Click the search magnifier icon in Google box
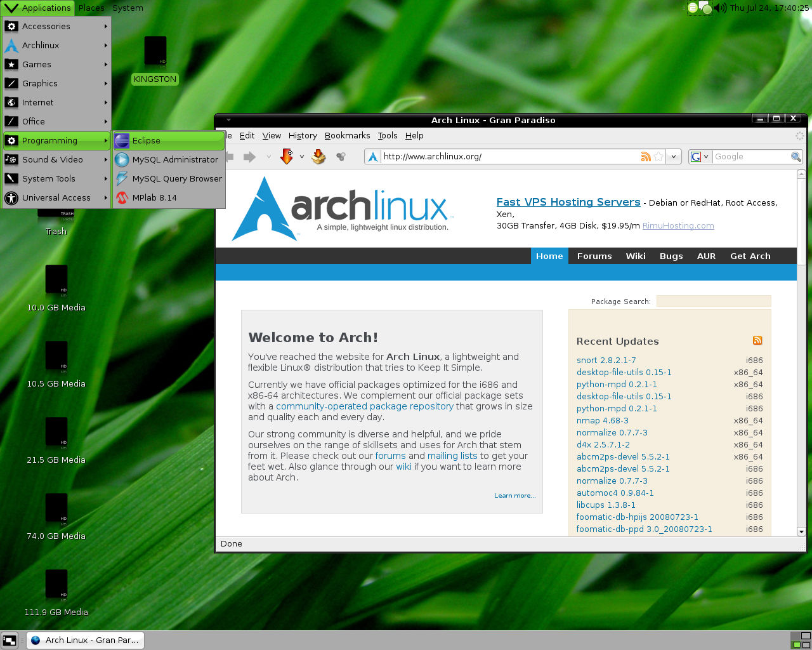 pos(796,157)
